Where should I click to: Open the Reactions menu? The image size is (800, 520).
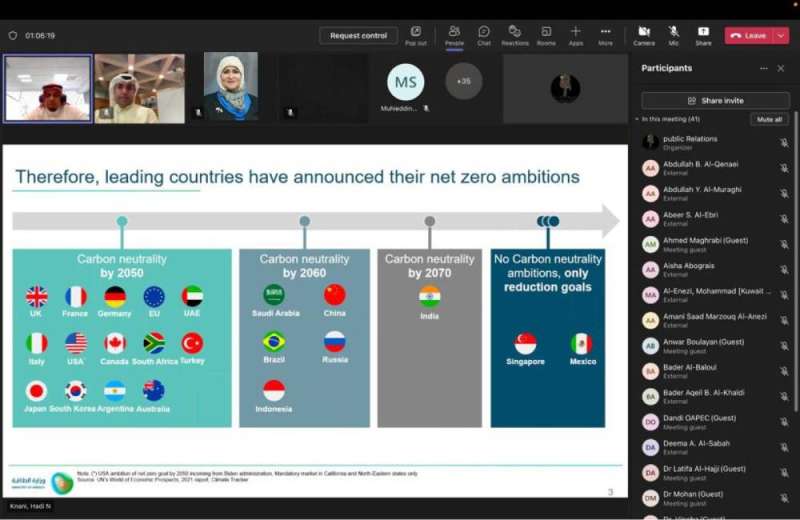click(x=515, y=35)
